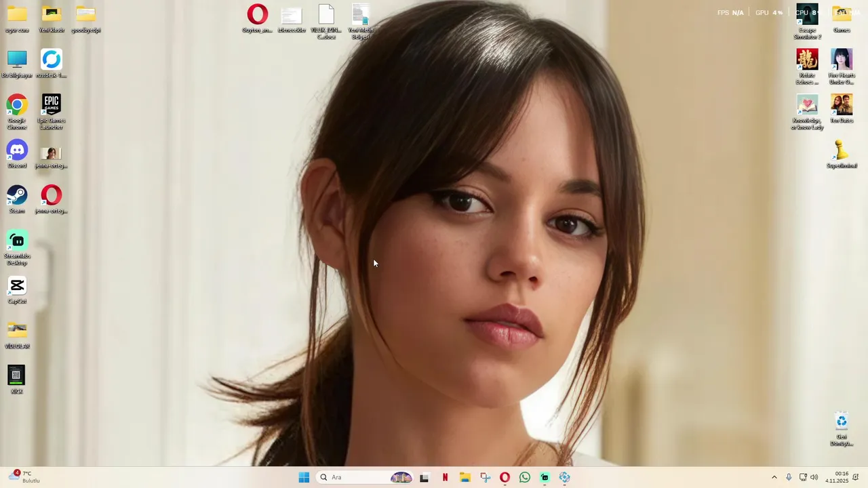The width and height of the screenshot is (868, 488).
Task: Open network settings from the tray
Action: [x=803, y=477]
